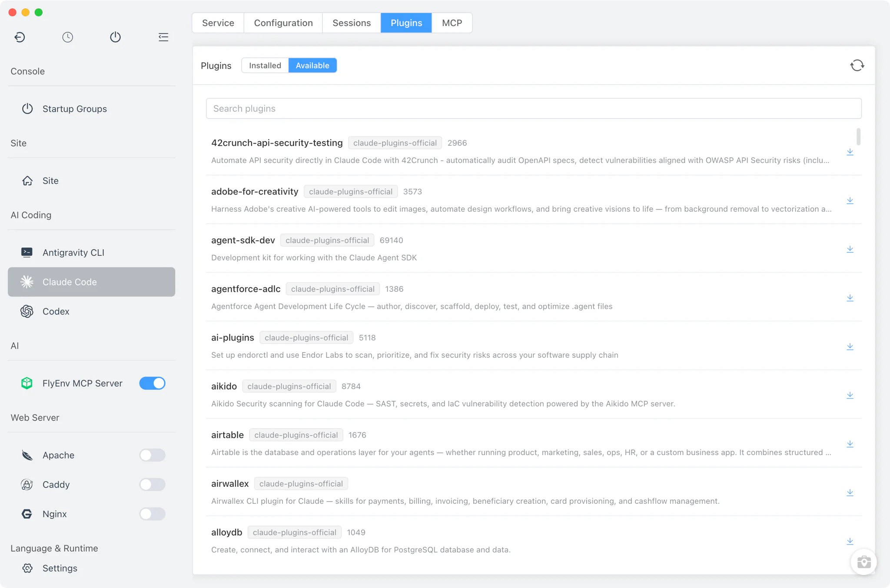Install agentforce-adlc via its download icon
Image resolution: width=890 pixels, height=588 pixels.
(x=850, y=297)
